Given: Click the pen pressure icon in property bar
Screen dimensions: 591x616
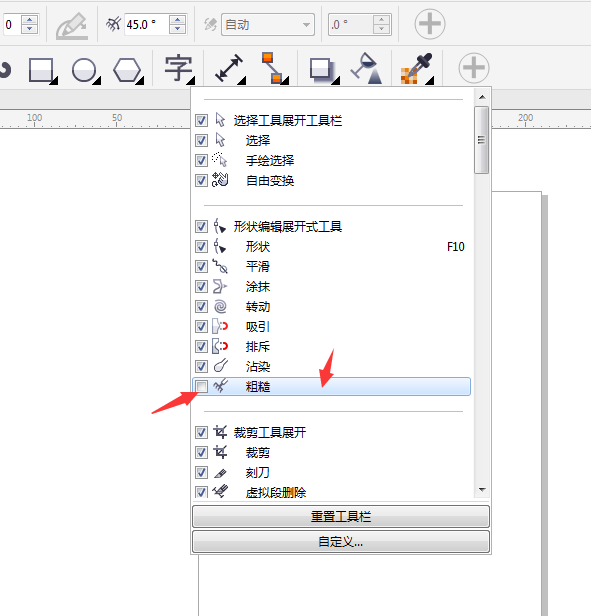Looking at the screenshot, I should [72, 26].
